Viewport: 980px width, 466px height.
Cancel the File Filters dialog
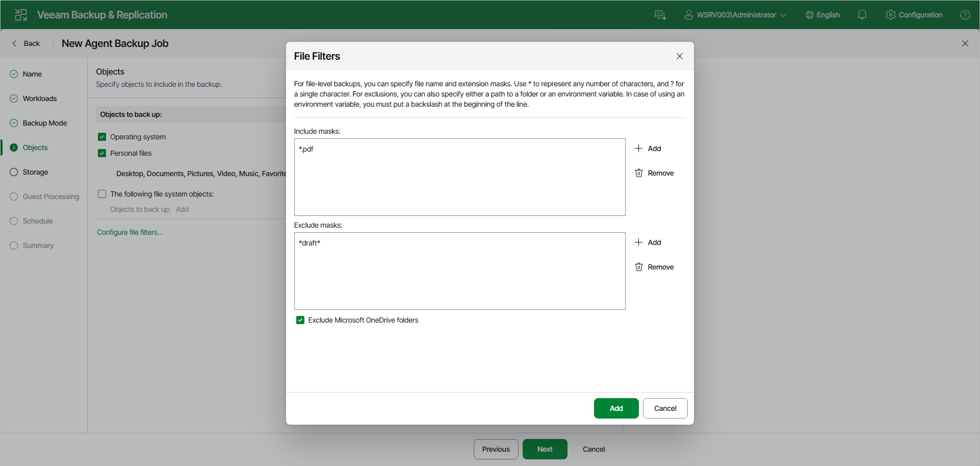(665, 408)
